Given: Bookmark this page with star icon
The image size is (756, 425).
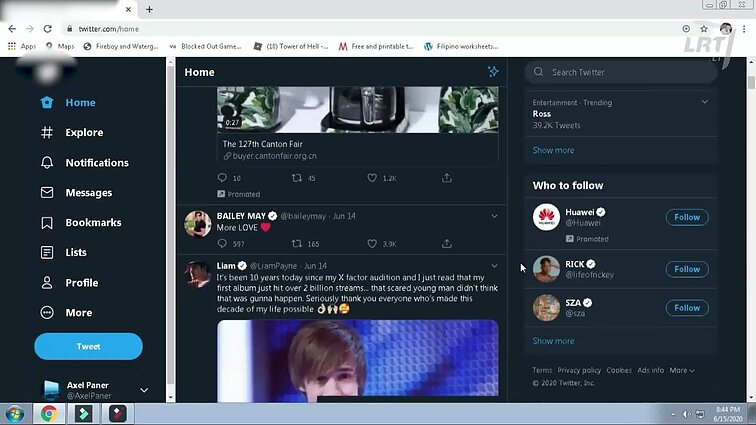Looking at the screenshot, I should pos(704,29).
